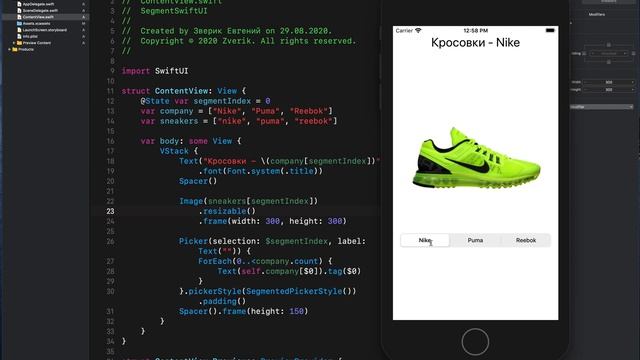Click the '.padding()' code line

[222, 301]
